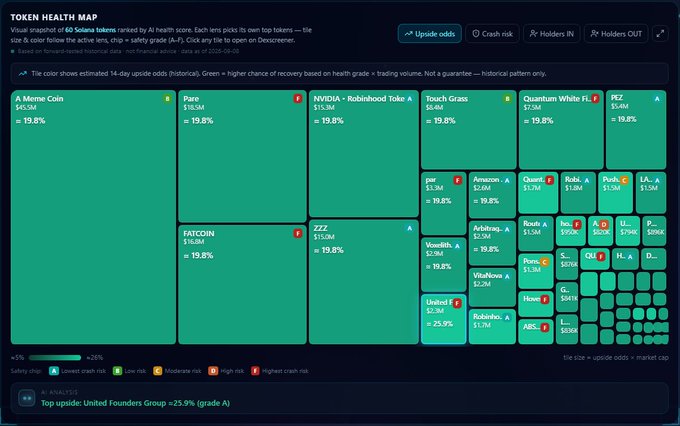Click grade A chip on ZZZ tile
The image size is (680, 426).
pyautogui.click(x=409, y=228)
